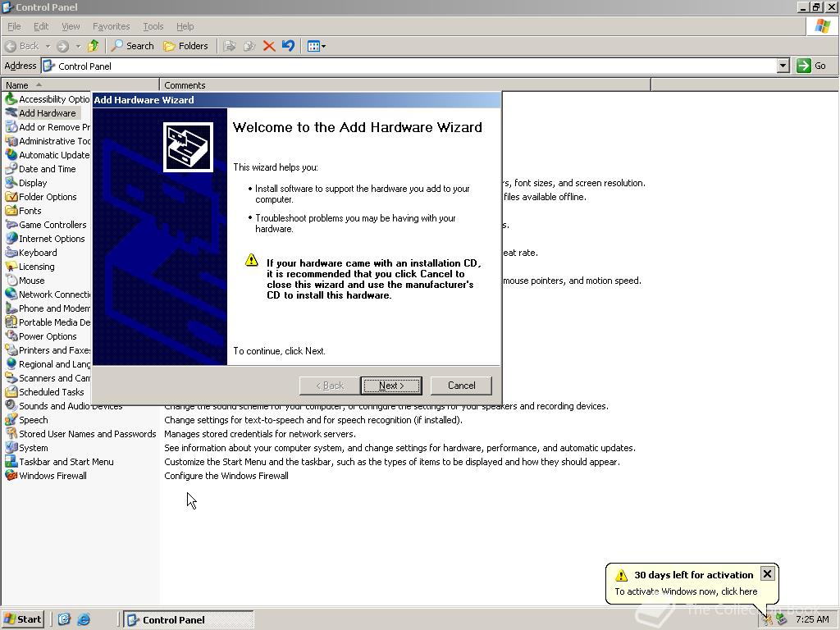Image resolution: width=840 pixels, height=630 pixels.
Task: Click the activation key tray icon
Action: tap(768, 619)
